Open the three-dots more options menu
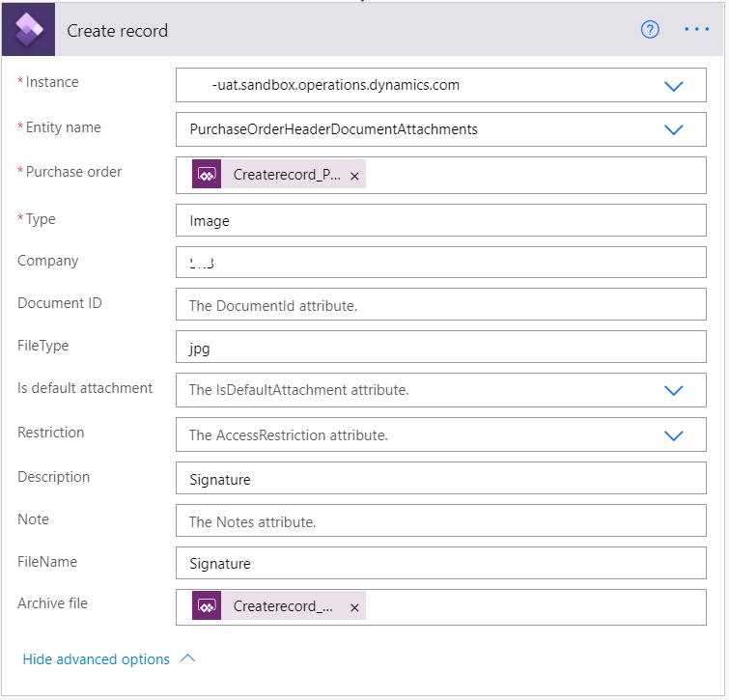729x700 pixels. (x=696, y=29)
